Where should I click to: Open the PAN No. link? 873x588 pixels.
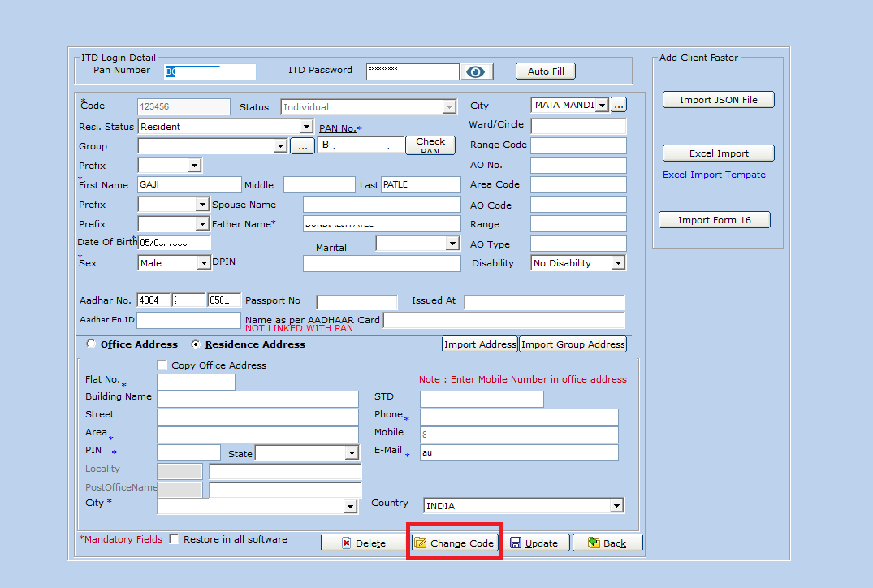click(337, 128)
